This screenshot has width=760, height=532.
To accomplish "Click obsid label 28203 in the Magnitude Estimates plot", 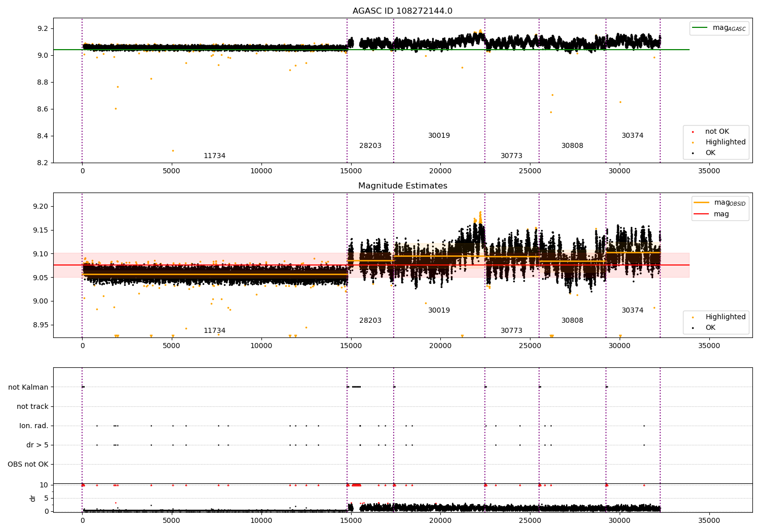I will click(x=370, y=321).
